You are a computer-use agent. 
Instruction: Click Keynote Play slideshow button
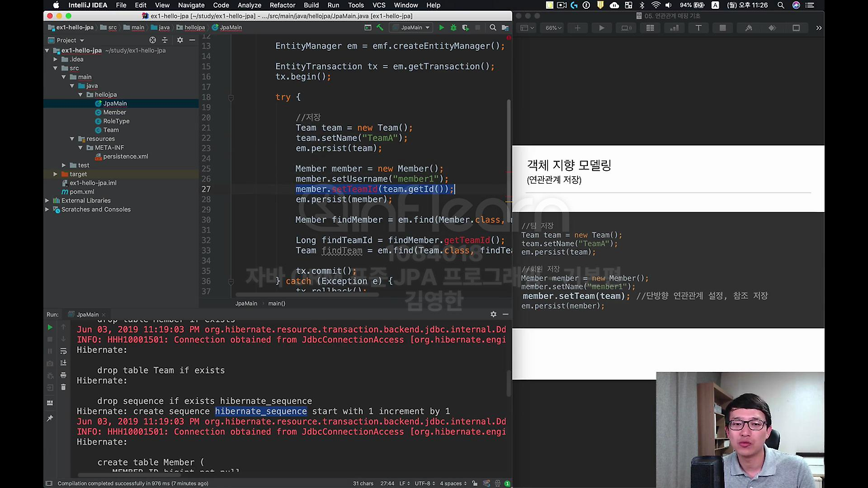pos(601,28)
